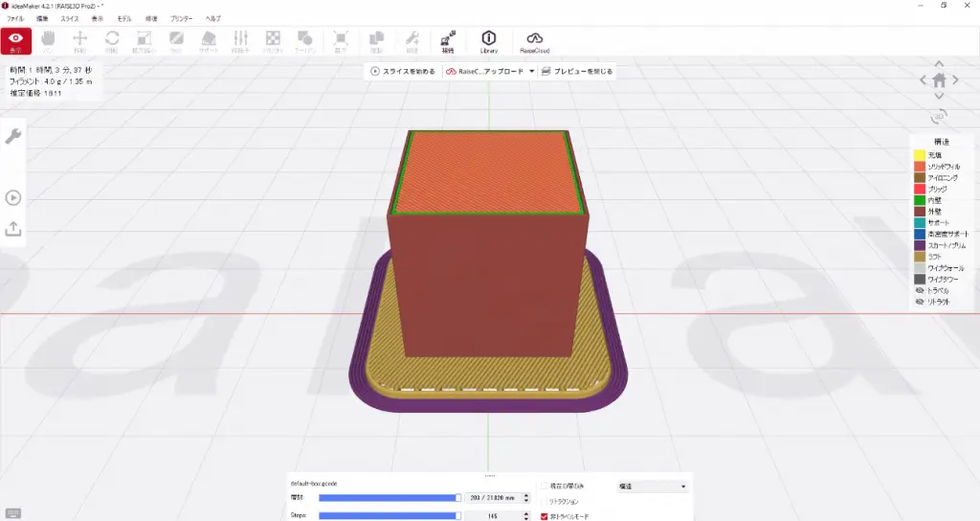
Task: Enable the 現在の層のみ checkbox
Action: pyautogui.click(x=546, y=487)
